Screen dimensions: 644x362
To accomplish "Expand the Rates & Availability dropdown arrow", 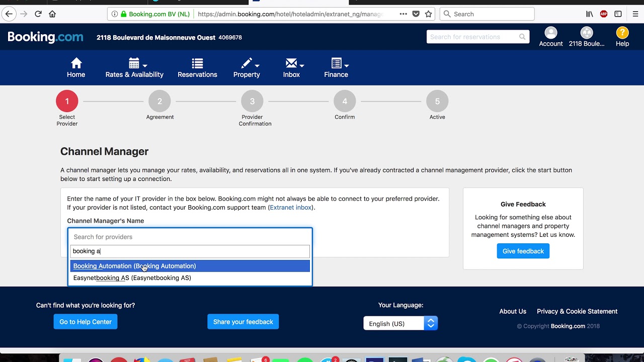I will tap(145, 65).
